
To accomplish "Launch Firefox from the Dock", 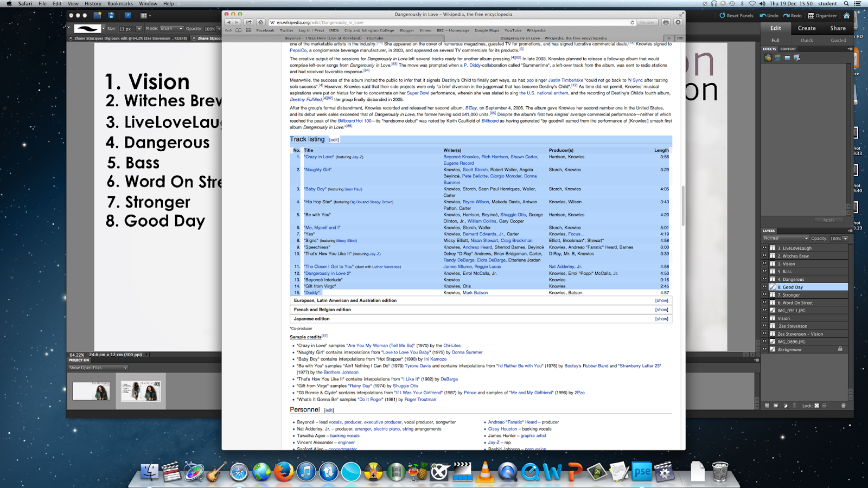I will click(283, 472).
